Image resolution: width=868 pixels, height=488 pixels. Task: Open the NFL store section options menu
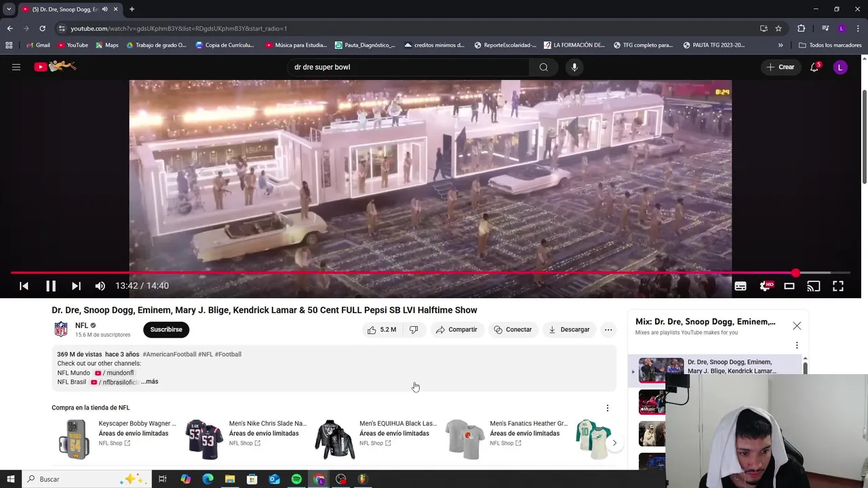pyautogui.click(x=608, y=408)
